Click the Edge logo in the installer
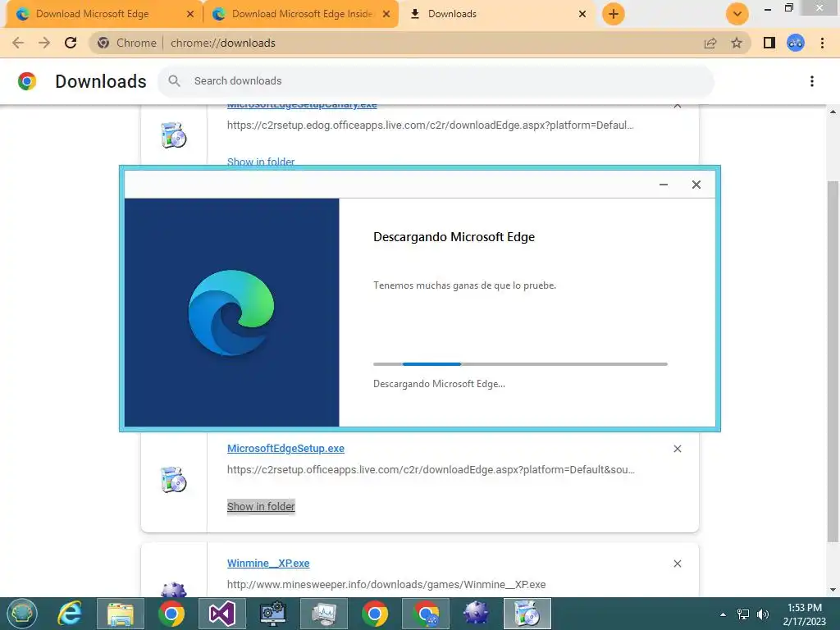Image resolution: width=840 pixels, height=630 pixels. (231, 313)
